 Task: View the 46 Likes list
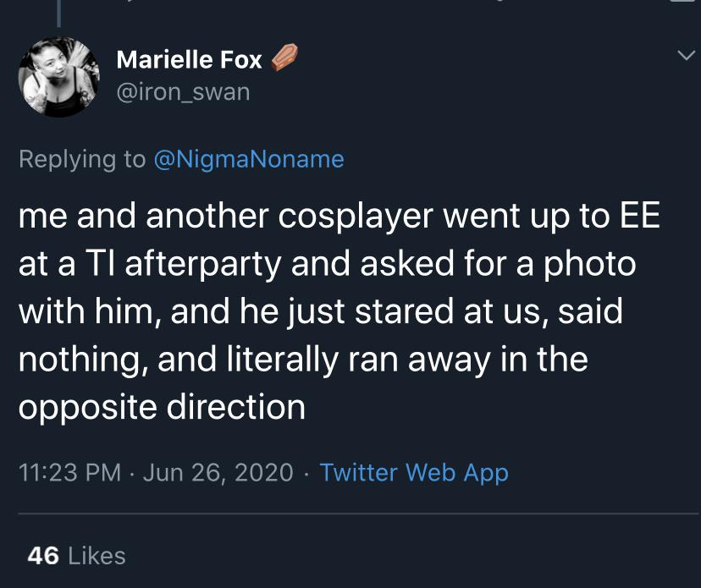click(x=76, y=556)
